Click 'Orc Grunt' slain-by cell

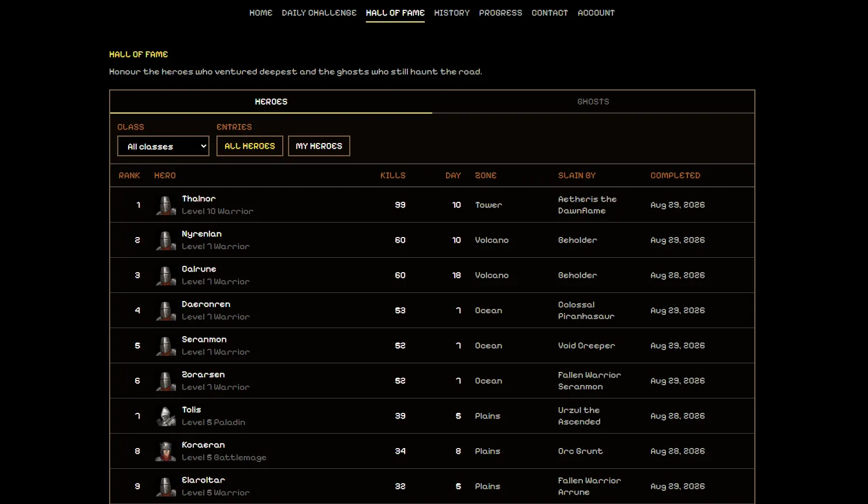[x=580, y=451]
